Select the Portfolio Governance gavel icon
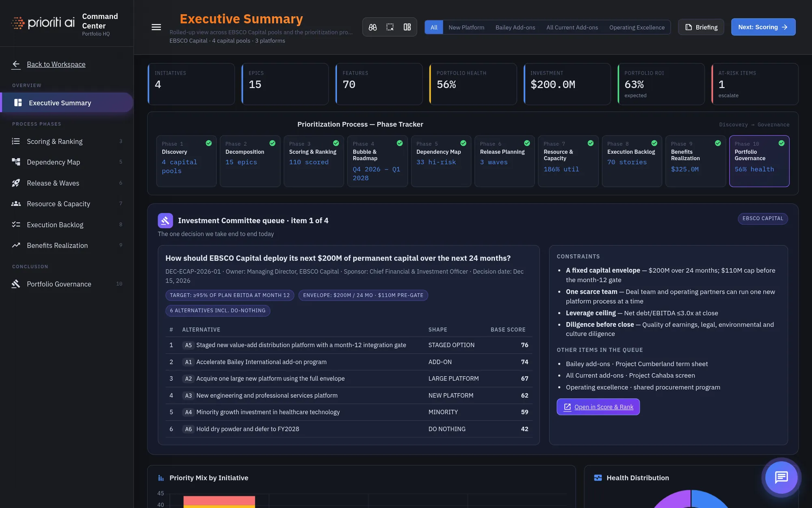The width and height of the screenshot is (812, 508). click(16, 284)
